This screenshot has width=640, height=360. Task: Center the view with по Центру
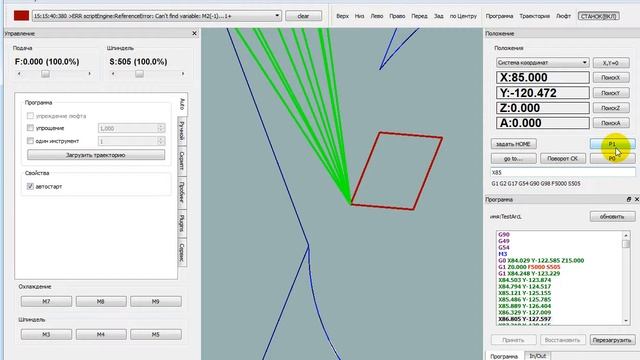(463, 16)
